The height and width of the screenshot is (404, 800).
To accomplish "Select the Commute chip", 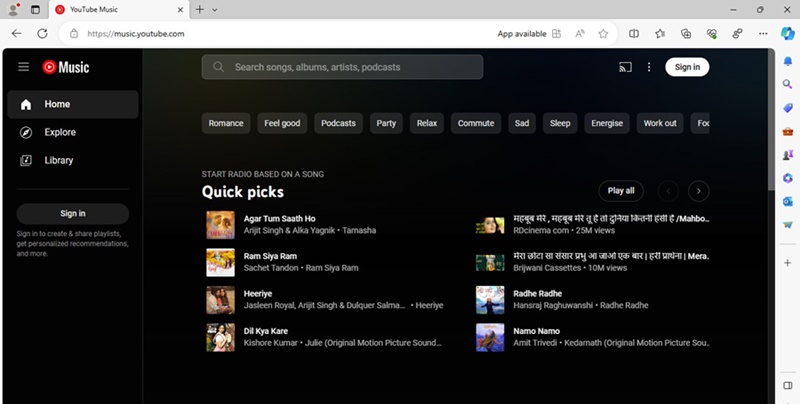I will point(476,123).
